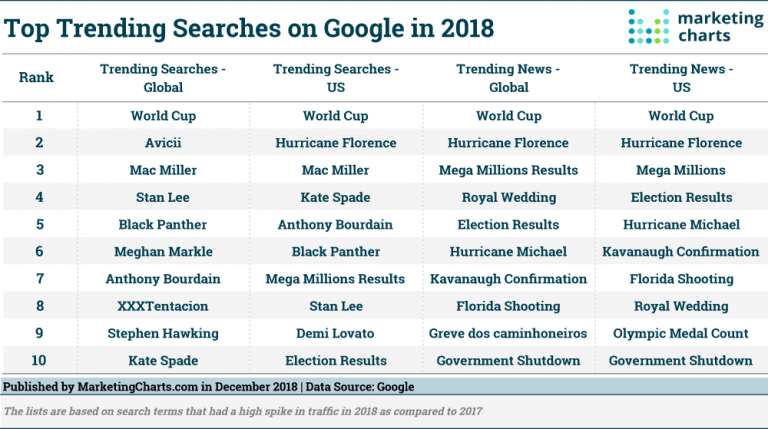
Task: Select the Trending Searches - US header
Action: coord(336,77)
